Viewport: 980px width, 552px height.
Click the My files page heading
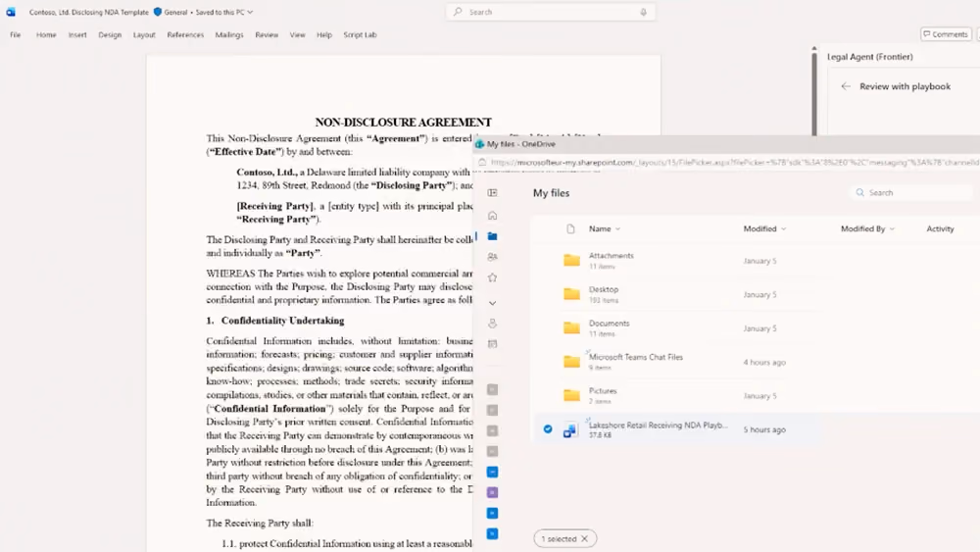click(551, 192)
